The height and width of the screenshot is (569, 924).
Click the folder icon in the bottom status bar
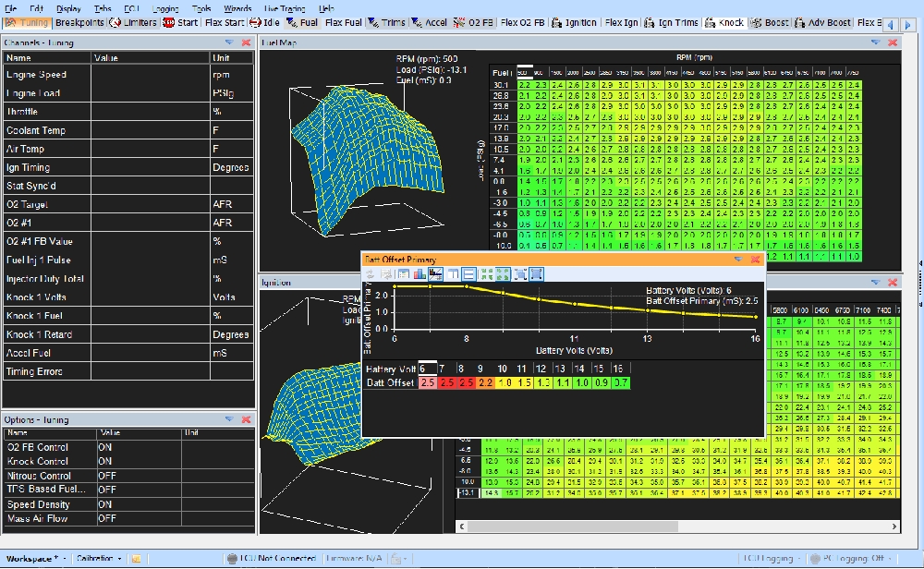pos(136,559)
